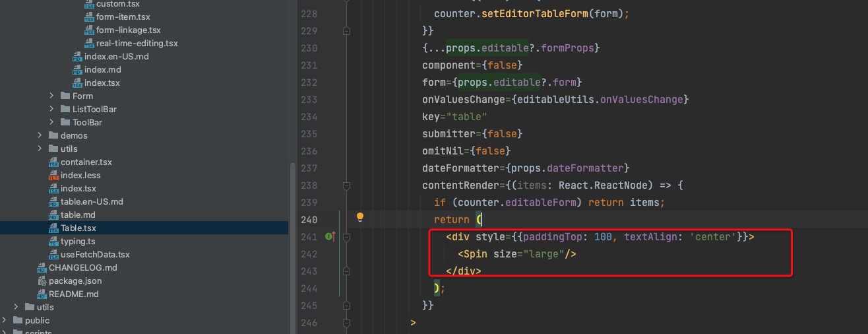The height and width of the screenshot is (334, 868).
Task: Toggle code fold marker at line 245
Action: [x=346, y=306]
